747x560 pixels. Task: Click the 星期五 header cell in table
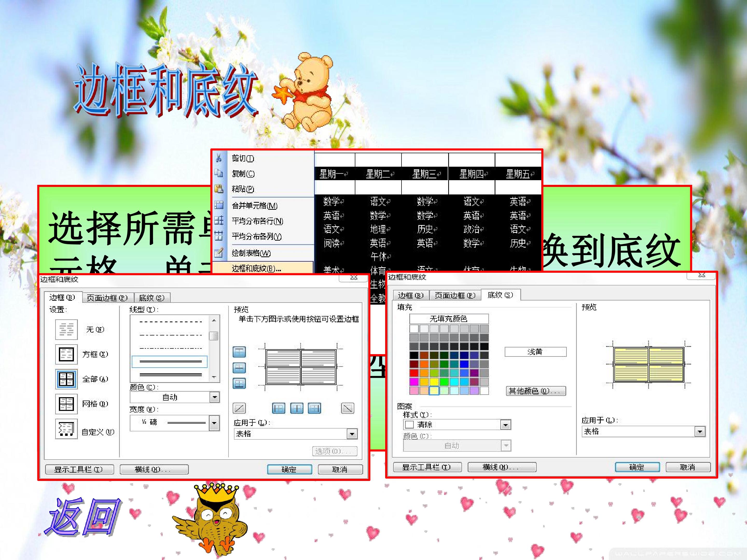518,174
